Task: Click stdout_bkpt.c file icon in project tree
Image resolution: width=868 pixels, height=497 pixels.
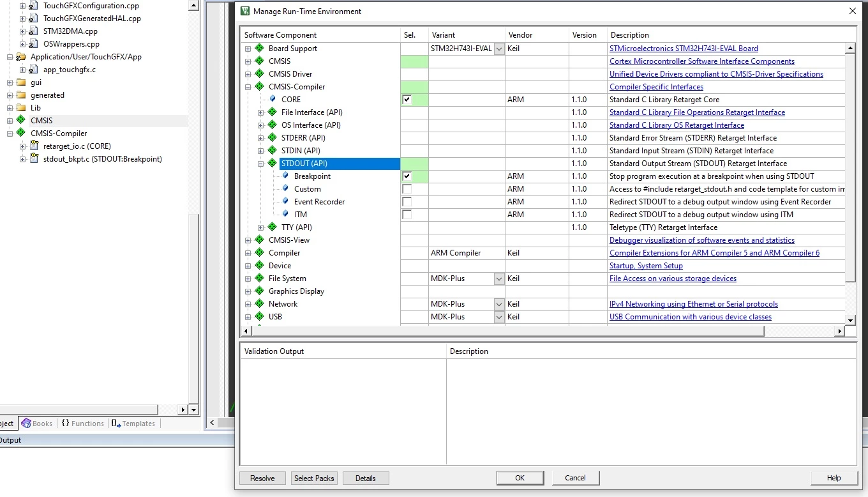Action: tap(34, 159)
